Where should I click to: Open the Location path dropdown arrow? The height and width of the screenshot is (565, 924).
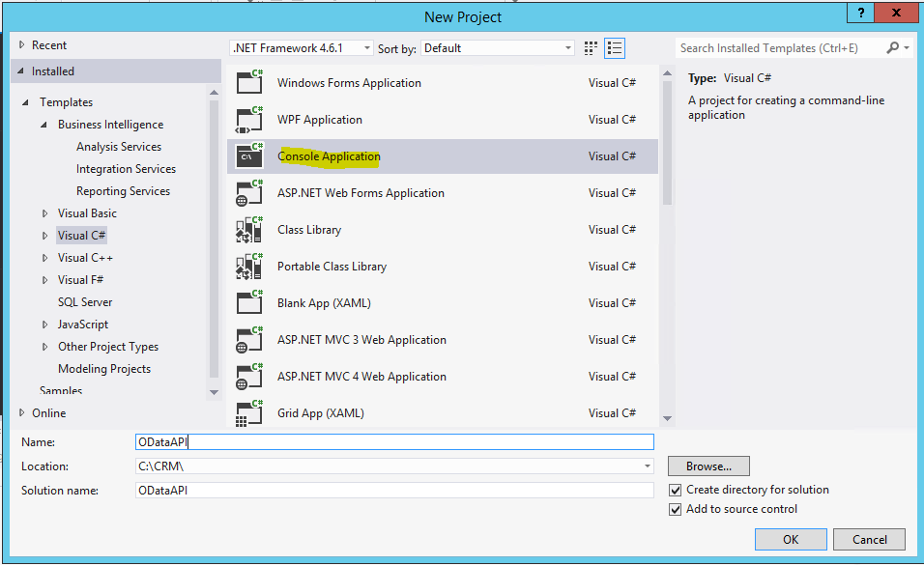[647, 466]
